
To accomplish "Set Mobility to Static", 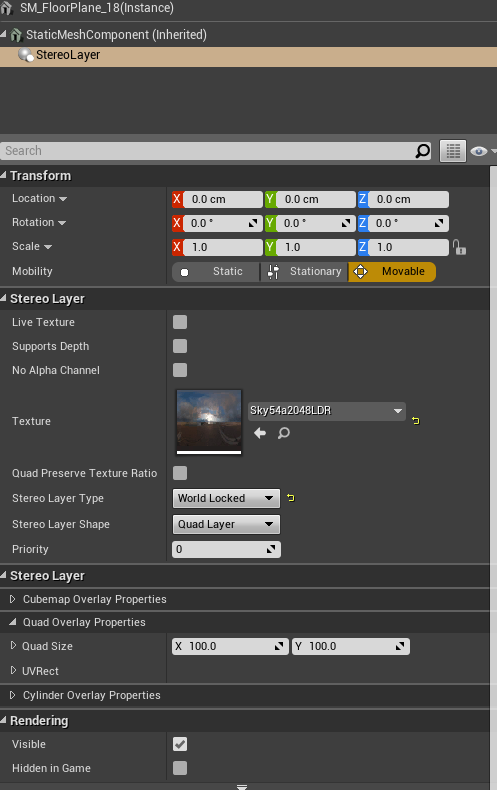I will 216,272.
